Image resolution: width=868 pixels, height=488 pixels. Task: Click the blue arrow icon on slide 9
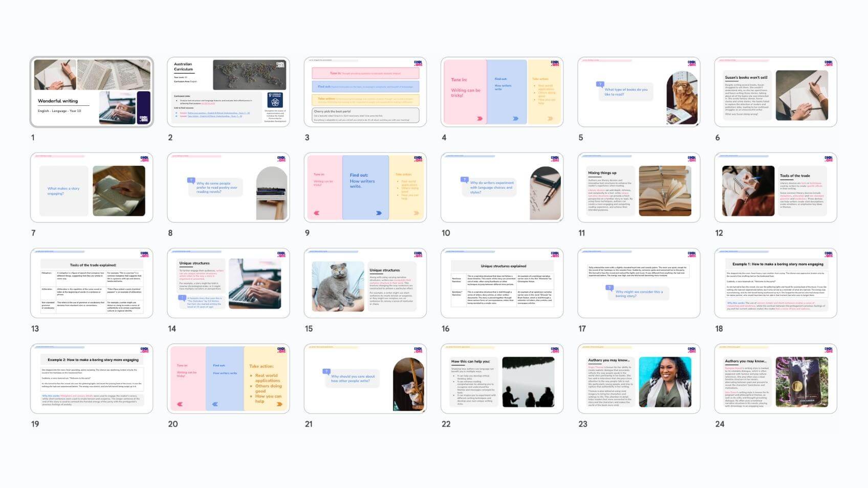pyautogui.click(x=379, y=213)
